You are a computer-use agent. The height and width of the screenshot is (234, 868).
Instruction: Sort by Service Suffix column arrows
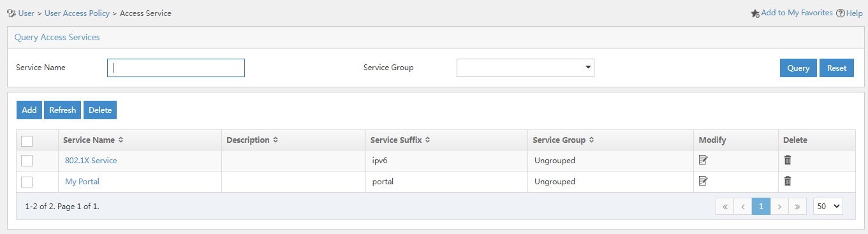pyautogui.click(x=427, y=140)
